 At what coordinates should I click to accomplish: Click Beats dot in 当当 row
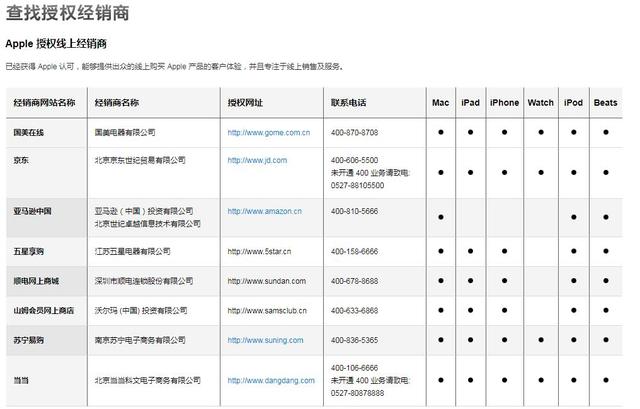606,380
